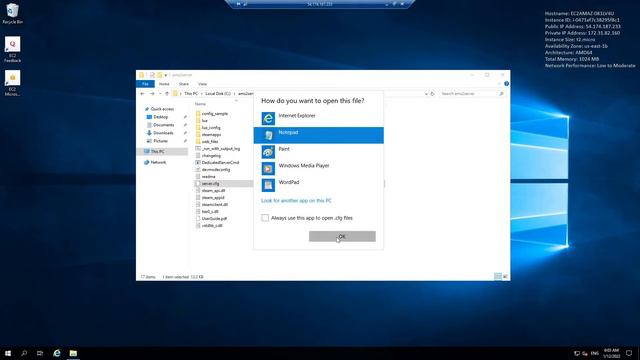The width and height of the screenshot is (640, 360).
Task: Click Look for another app on this PC
Action: point(296,201)
